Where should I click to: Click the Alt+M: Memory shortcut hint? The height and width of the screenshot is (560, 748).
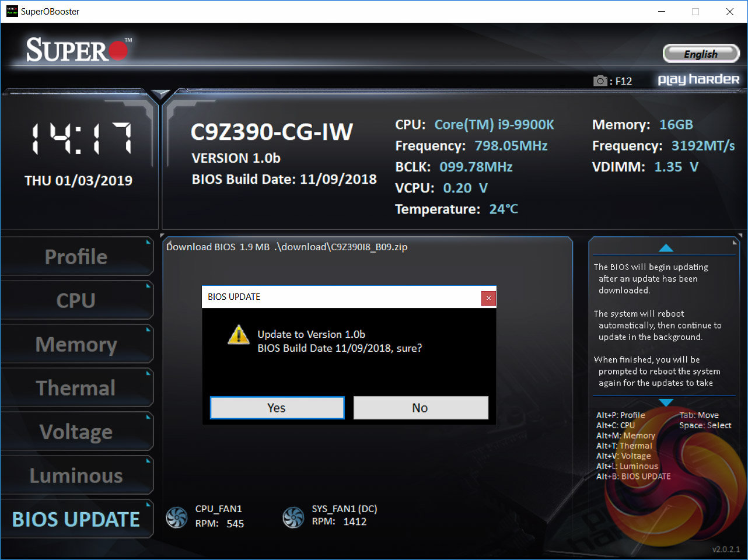click(625, 436)
